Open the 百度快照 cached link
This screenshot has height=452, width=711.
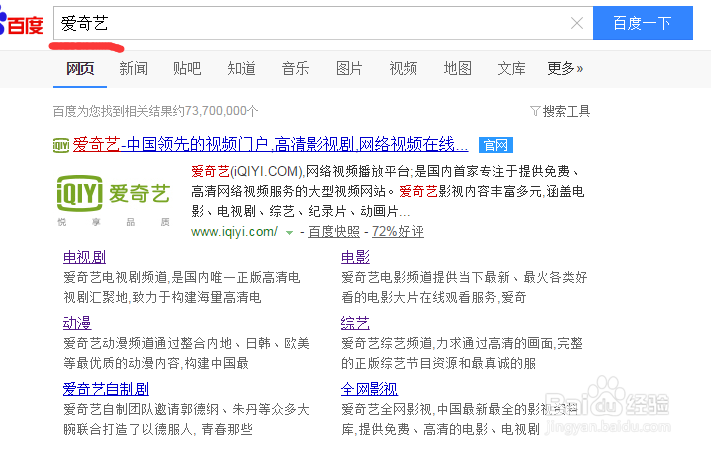(x=334, y=232)
